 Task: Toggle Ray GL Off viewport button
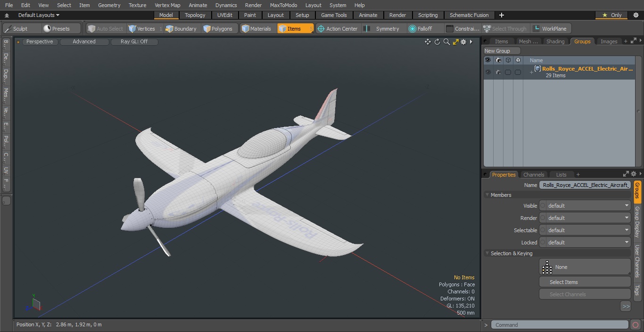[134, 42]
